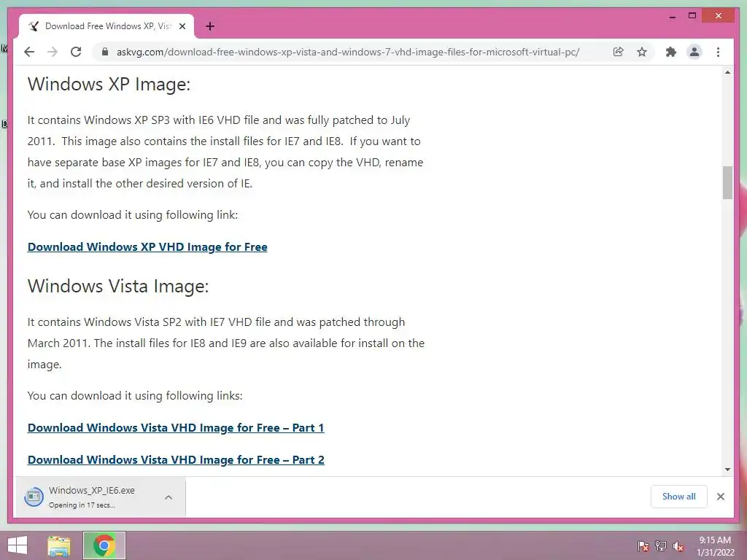Open Windows Vista VHD Image Part 1 link
The height and width of the screenshot is (560, 747).
(x=176, y=427)
